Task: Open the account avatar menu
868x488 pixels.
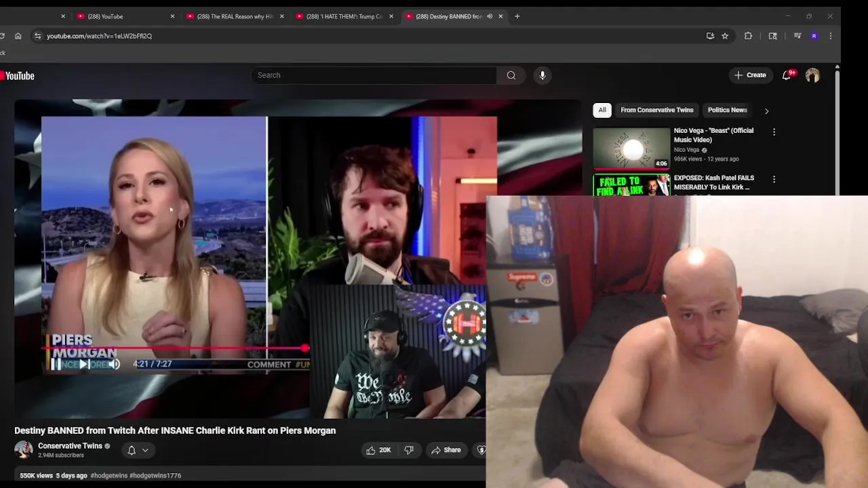Action: 812,75
